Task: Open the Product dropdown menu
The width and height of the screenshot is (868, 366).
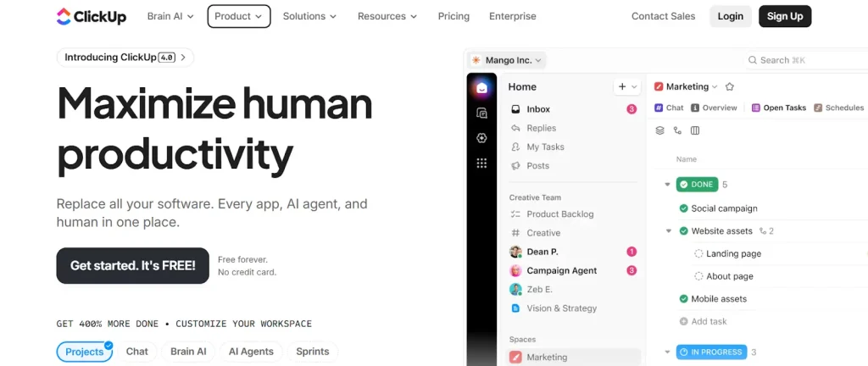Action: (x=238, y=17)
